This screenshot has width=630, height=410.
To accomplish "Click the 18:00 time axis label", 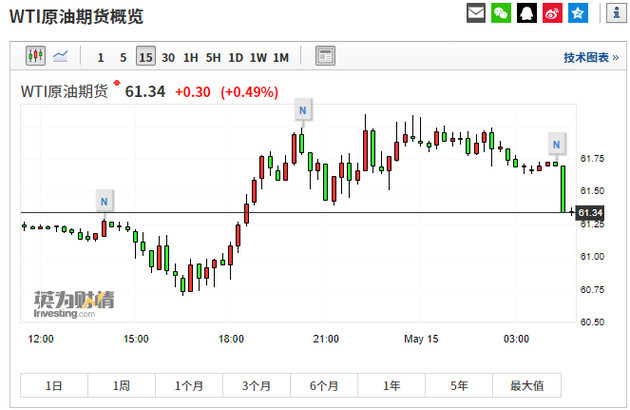I will (231, 339).
